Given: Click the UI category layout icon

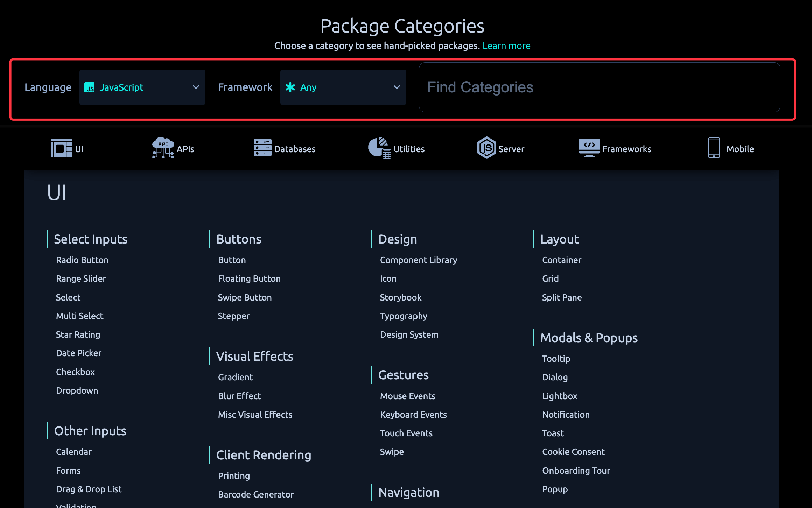Looking at the screenshot, I should point(61,148).
